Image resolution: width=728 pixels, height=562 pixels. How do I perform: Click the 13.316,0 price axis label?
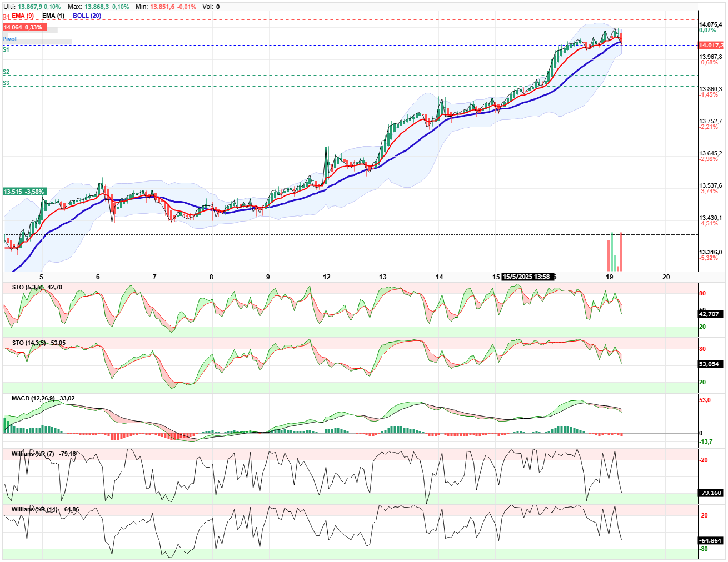click(x=711, y=252)
